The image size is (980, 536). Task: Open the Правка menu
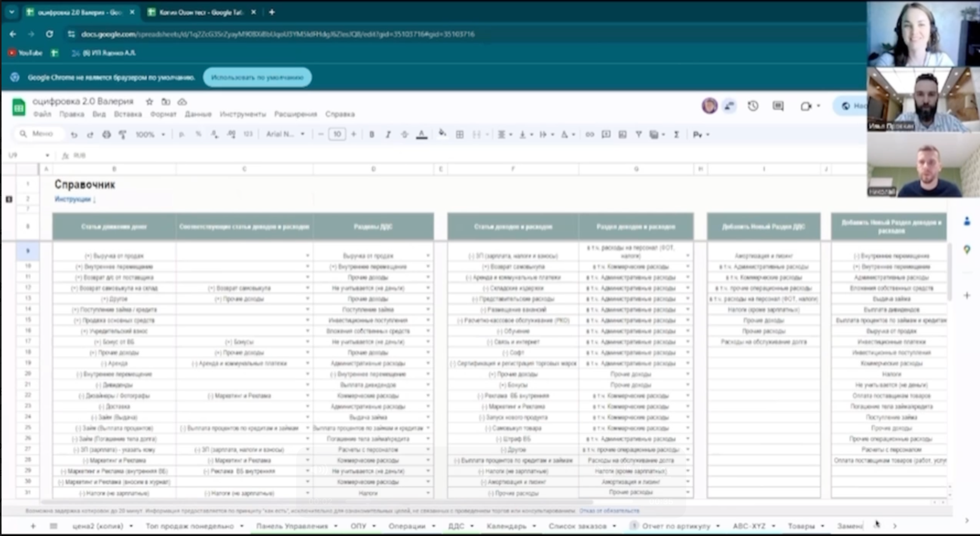[72, 114]
